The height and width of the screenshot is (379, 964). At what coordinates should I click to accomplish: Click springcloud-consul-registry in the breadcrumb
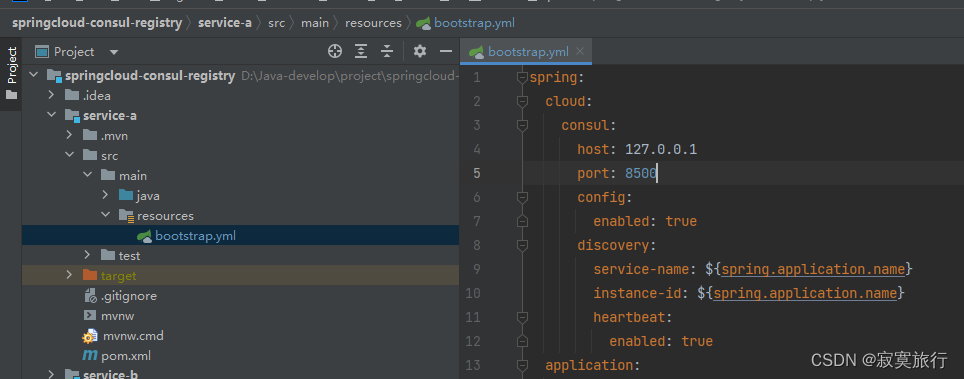97,23
